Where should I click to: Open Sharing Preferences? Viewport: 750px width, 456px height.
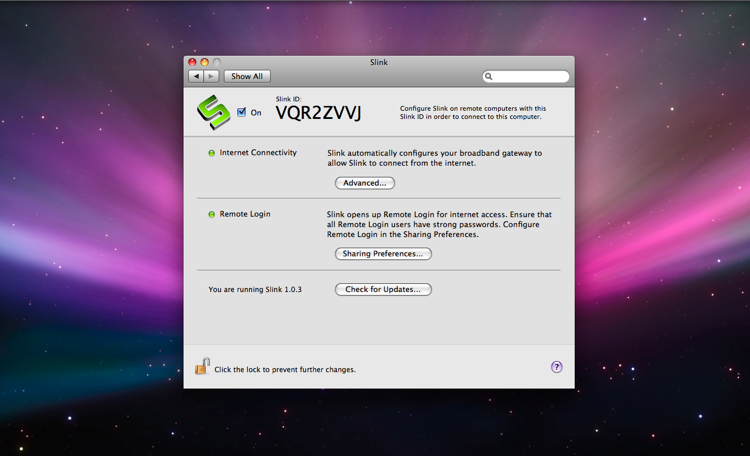pyautogui.click(x=383, y=254)
